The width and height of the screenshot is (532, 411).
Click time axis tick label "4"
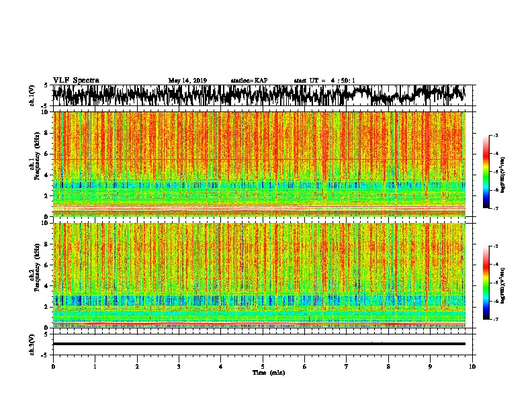coord(220,367)
